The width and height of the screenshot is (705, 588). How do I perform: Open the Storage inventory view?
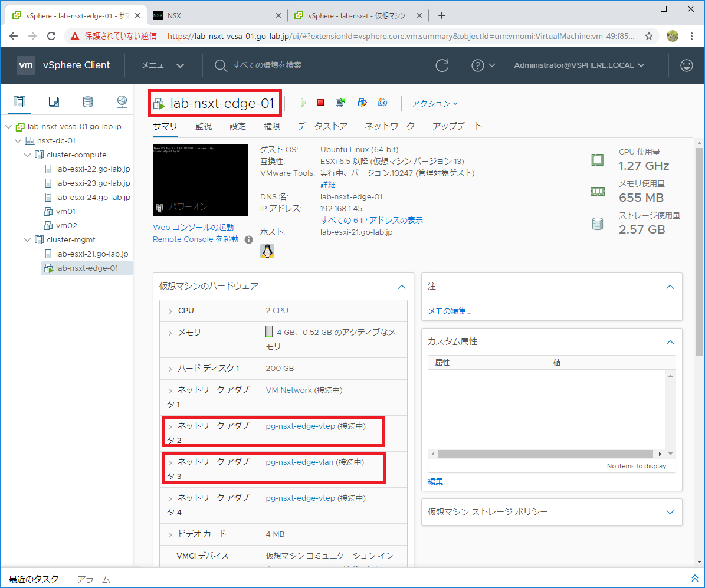pyautogui.click(x=88, y=101)
